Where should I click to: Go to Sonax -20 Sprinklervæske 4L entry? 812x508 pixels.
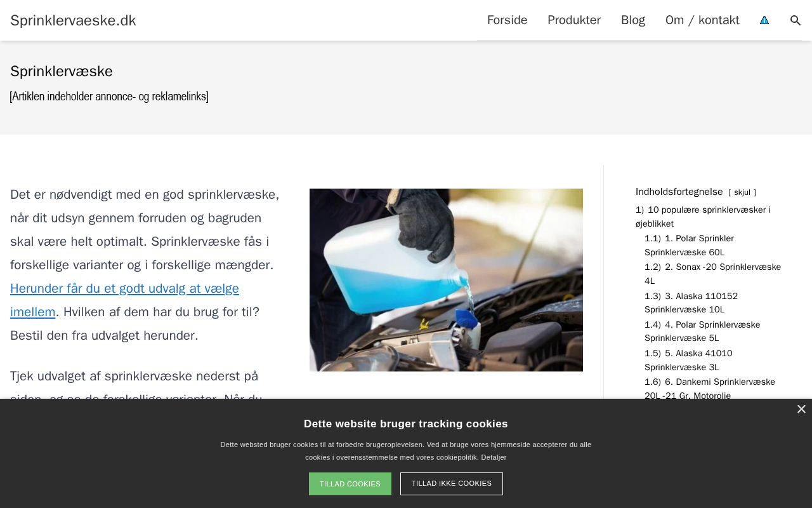[713, 274]
